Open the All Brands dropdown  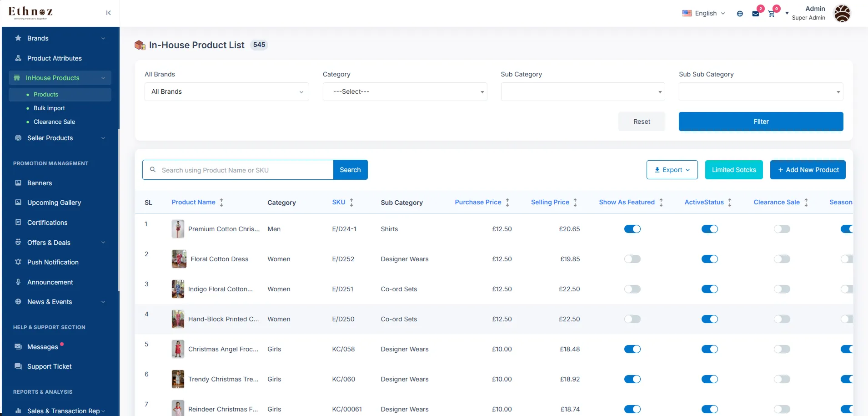(x=227, y=91)
